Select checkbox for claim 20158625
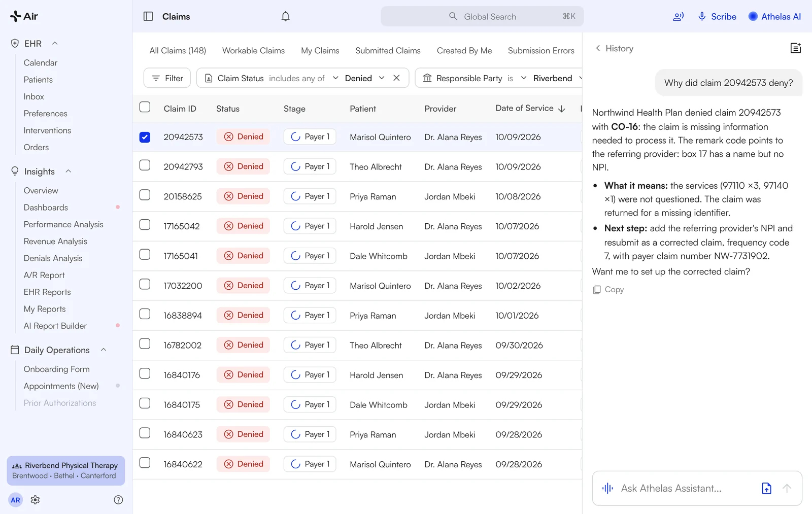This screenshot has height=514, width=812. tap(145, 195)
